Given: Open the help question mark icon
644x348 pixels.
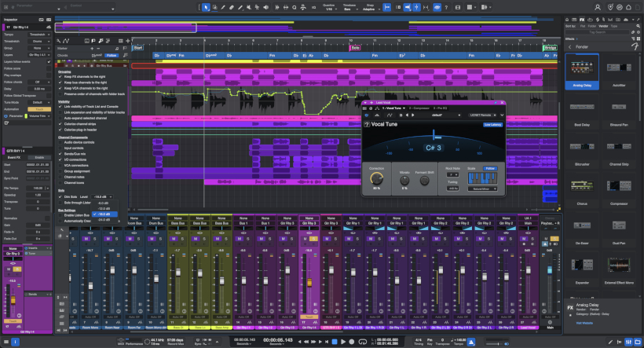Looking at the screenshot, I should pyautogui.click(x=446, y=7).
